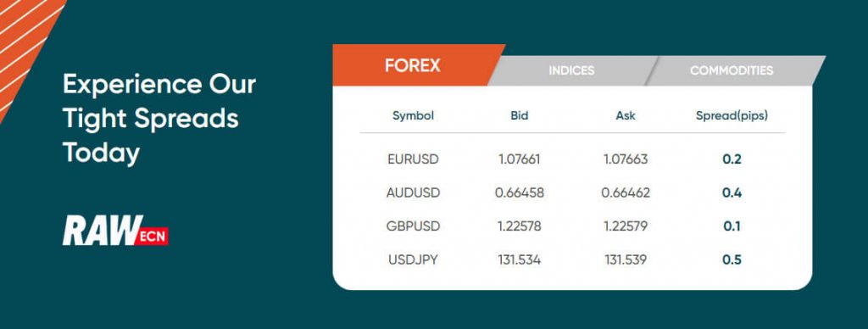Click AUDUSD ask price 0.66462

tap(626, 192)
